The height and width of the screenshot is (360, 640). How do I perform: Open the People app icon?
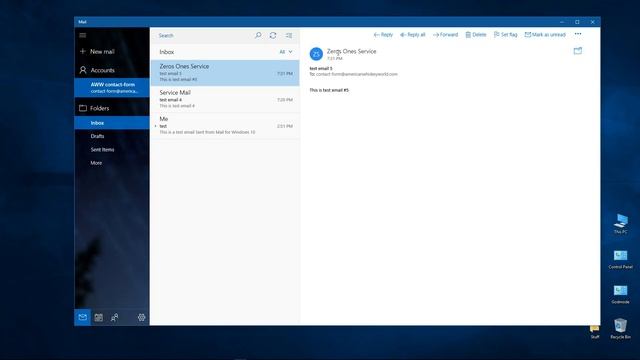coord(115,317)
